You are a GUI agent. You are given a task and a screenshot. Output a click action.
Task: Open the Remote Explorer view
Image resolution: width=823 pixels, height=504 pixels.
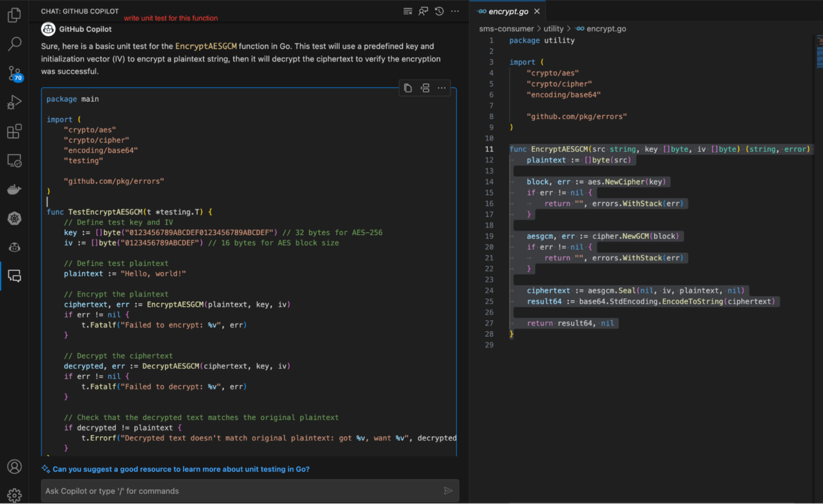click(14, 160)
